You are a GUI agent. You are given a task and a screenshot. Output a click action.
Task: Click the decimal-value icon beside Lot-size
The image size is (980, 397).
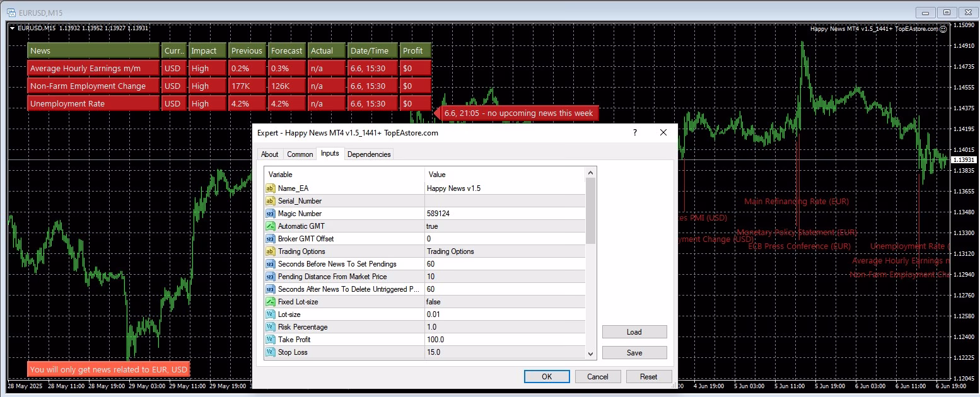click(270, 314)
